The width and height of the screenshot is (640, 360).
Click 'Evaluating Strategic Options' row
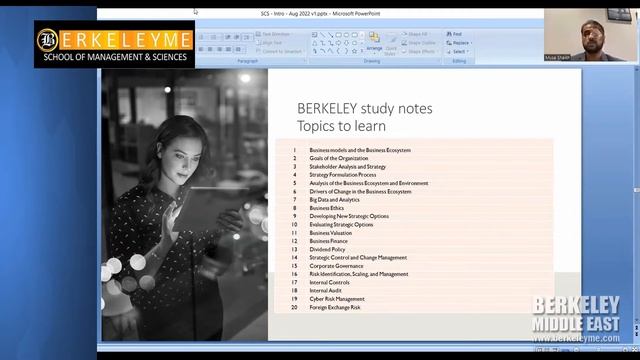341,224
